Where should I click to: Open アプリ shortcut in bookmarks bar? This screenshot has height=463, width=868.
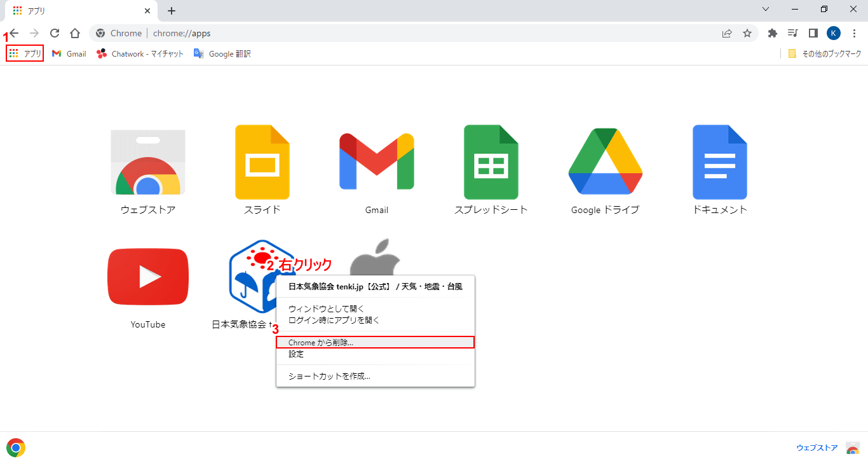pyautogui.click(x=25, y=53)
